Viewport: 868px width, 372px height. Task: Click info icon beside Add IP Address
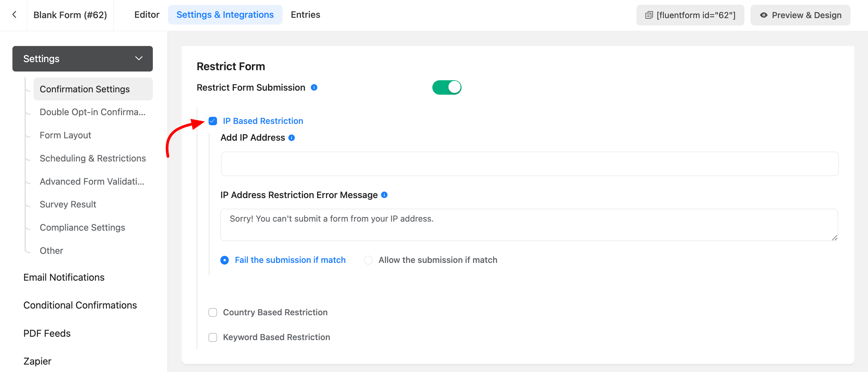292,138
